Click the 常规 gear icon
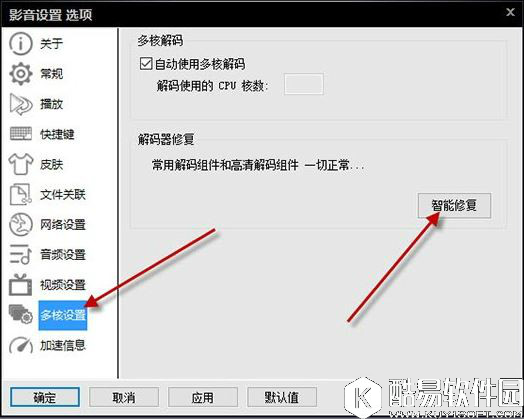The width and height of the screenshot is (524, 419). click(x=21, y=74)
